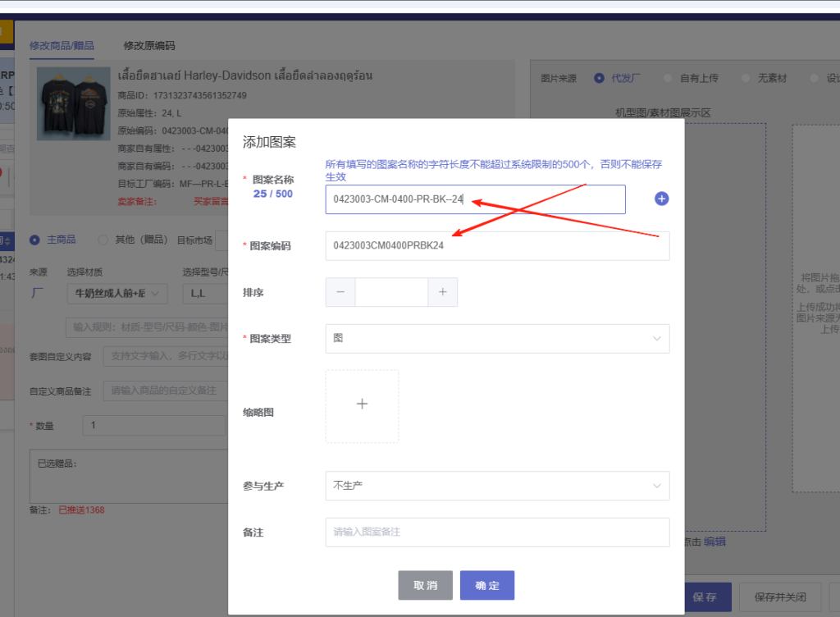
Task: Expand the 参与生产 dropdown showing 不生产
Action: pos(496,486)
